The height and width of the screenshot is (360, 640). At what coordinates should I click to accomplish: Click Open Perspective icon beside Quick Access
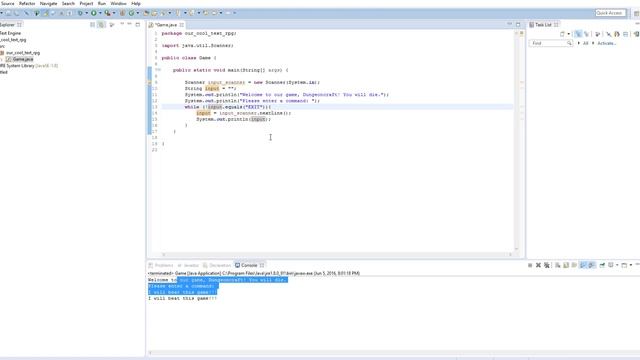[636, 13]
